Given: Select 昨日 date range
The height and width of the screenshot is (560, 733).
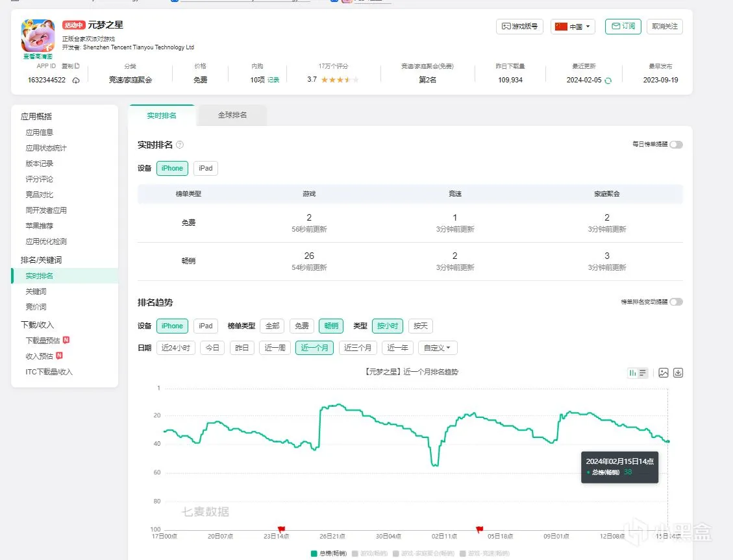Looking at the screenshot, I should (x=242, y=348).
